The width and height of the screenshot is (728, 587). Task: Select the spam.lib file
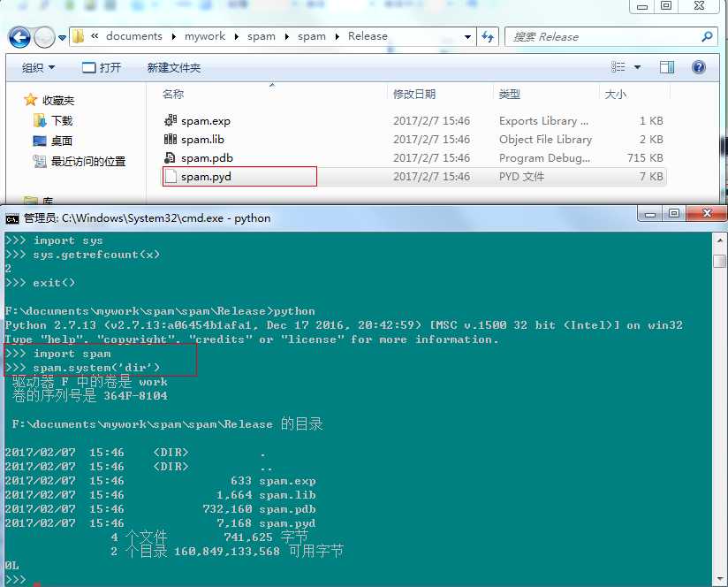[202, 140]
